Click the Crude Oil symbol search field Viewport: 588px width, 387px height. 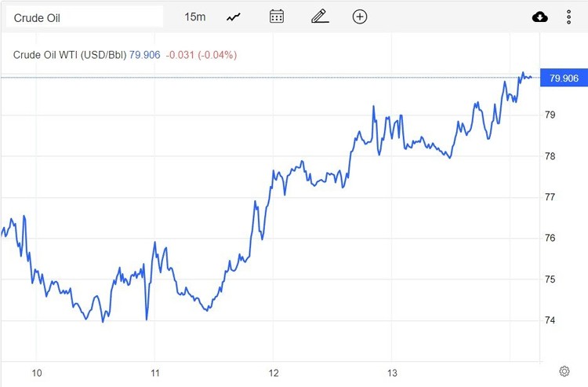[x=85, y=16]
